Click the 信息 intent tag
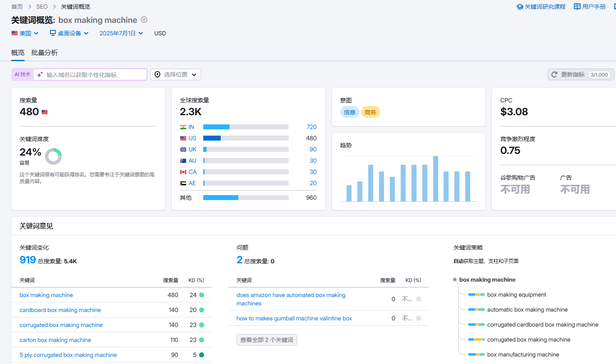Screen dimensions: 616x364 (349, 112)
